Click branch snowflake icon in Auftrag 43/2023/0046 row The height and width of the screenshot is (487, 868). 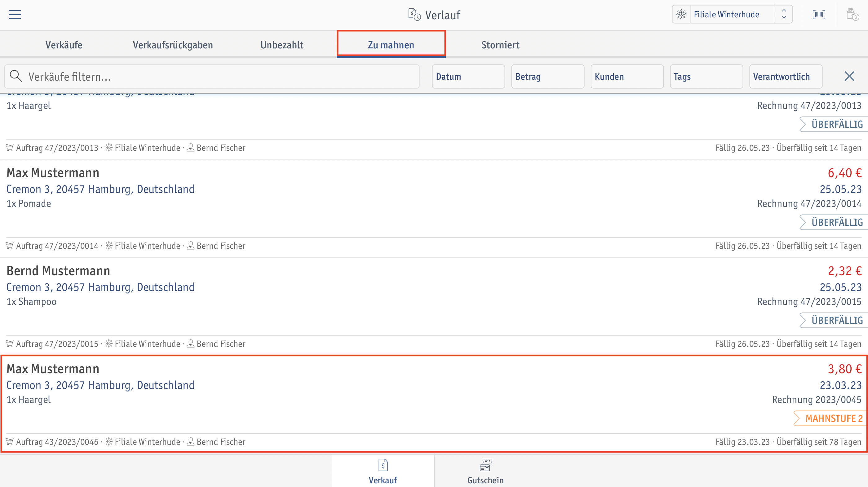tap(109, 441)
